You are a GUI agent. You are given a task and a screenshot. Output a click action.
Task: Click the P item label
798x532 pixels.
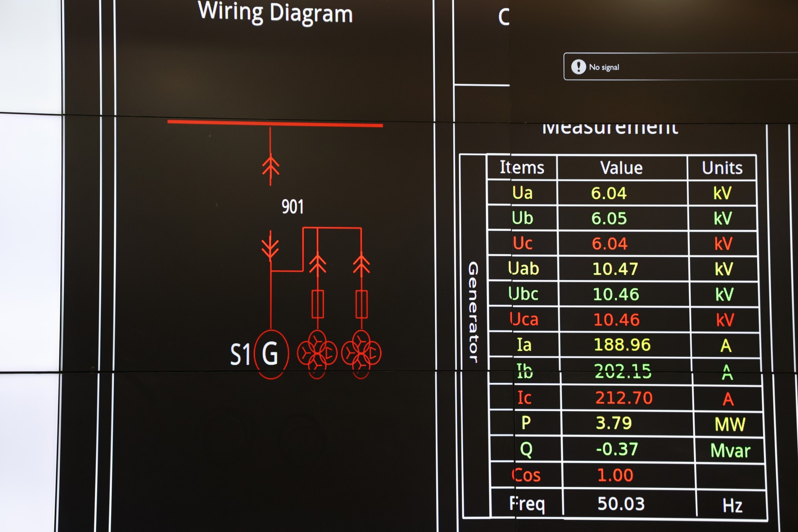pos(526,423)
